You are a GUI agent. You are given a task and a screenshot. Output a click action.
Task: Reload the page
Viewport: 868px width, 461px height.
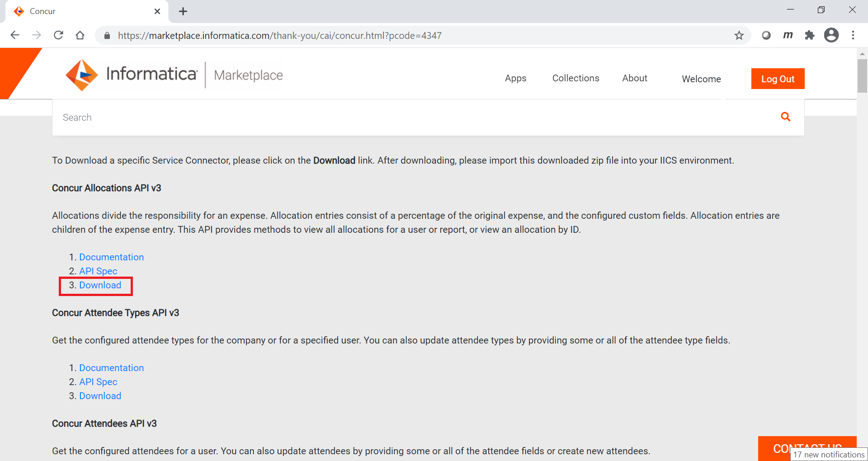coord(58,35)
